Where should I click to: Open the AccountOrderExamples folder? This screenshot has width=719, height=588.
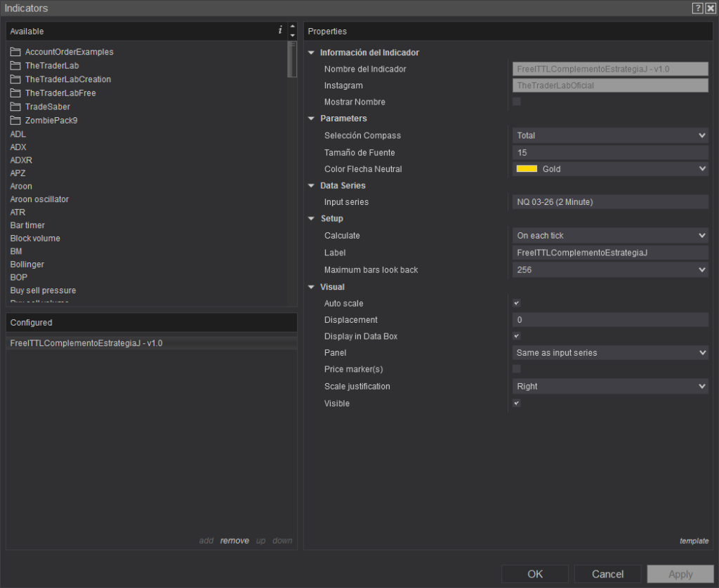point(69,52)
